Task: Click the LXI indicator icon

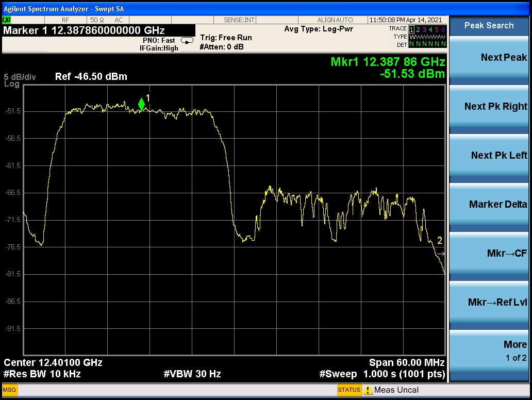Action: point(7,20)
